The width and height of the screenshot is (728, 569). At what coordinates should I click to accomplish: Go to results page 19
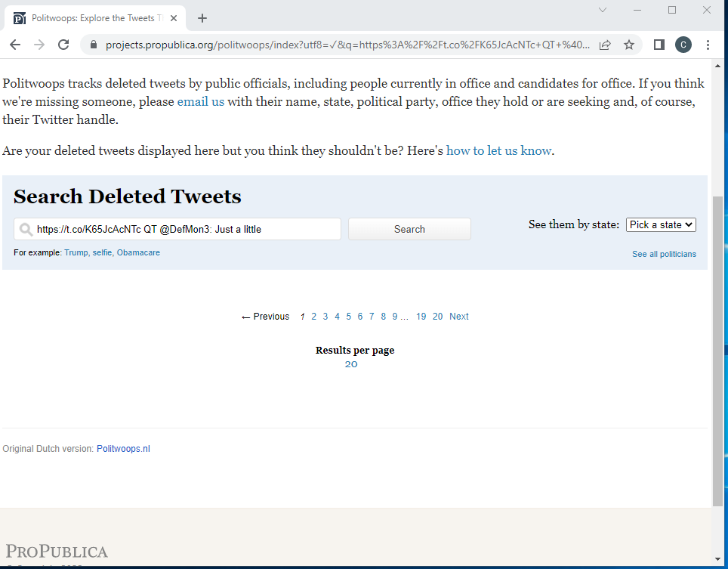click(x=421, y=317)
